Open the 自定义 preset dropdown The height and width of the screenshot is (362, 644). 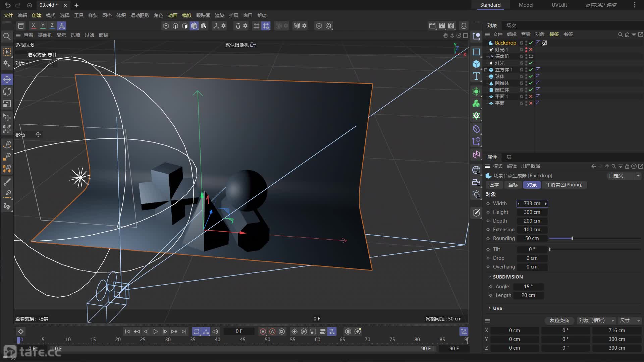coord(624,176)
